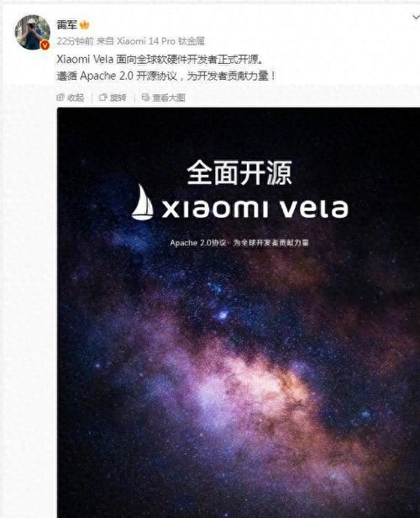Click the 收起 collapse icon
420x518 pixels.
[x=60, y=98]
